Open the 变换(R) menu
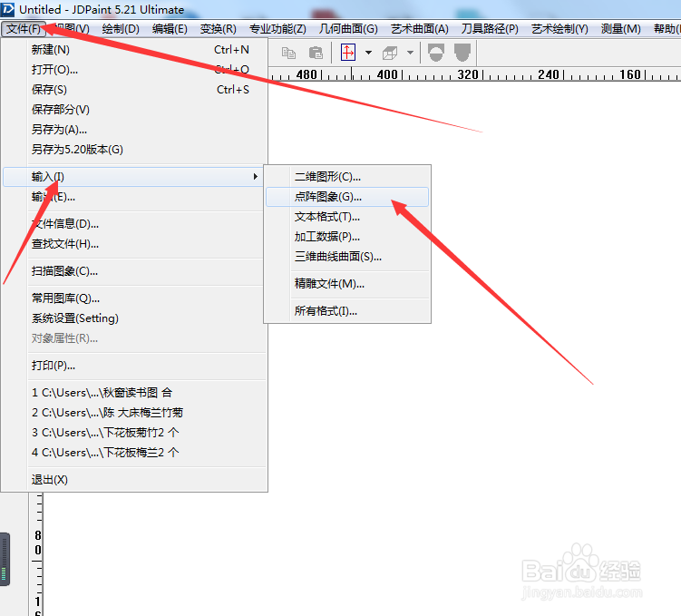Screen dimensions: 681x616 click(218, 29)
